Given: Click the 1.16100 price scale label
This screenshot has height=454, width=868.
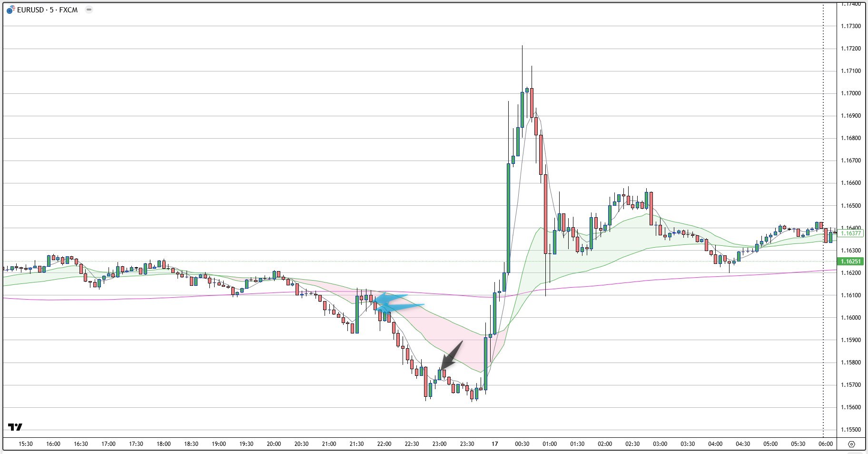Looking at the screenshot, I should click(850, 295).
